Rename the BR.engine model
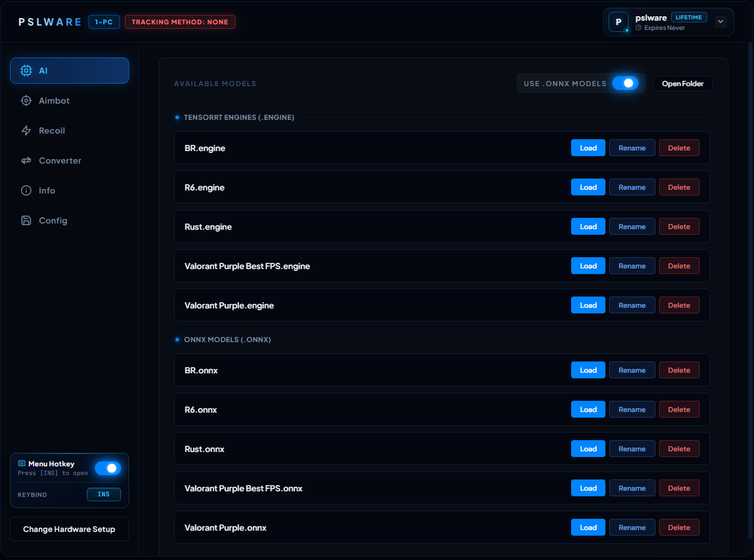Viewport: 754px width, 560px height. click(x=632, y=148)
